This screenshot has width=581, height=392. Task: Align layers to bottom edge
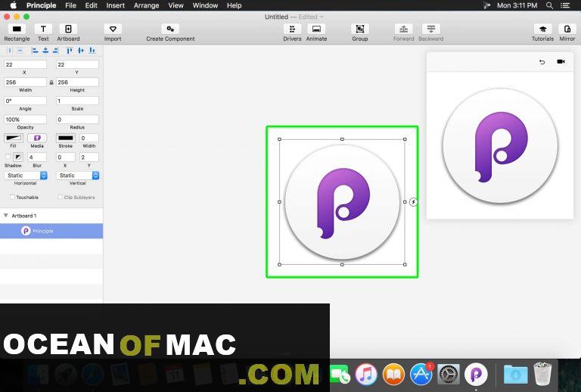(x=92, y=51)
